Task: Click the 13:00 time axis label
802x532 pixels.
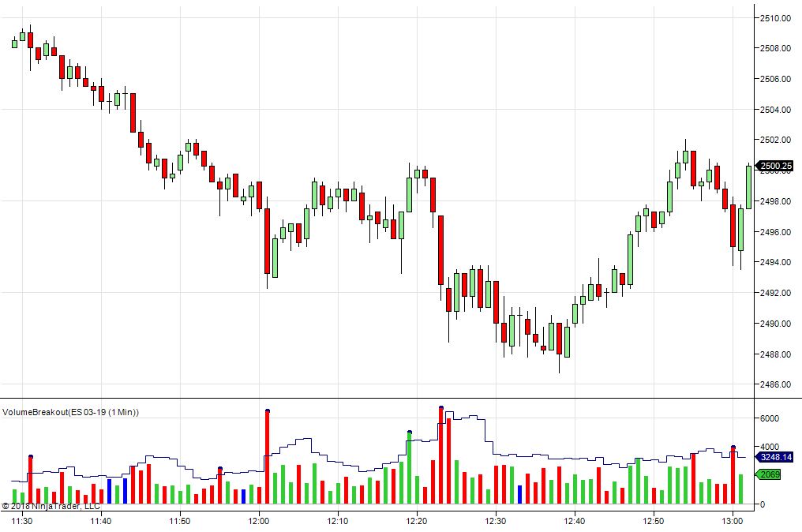Action: point(733,521)
